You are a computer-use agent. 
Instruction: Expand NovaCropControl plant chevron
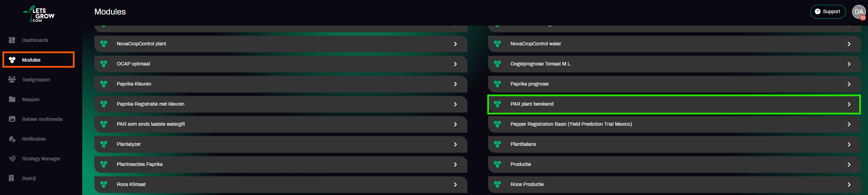(x=455, y=44)
